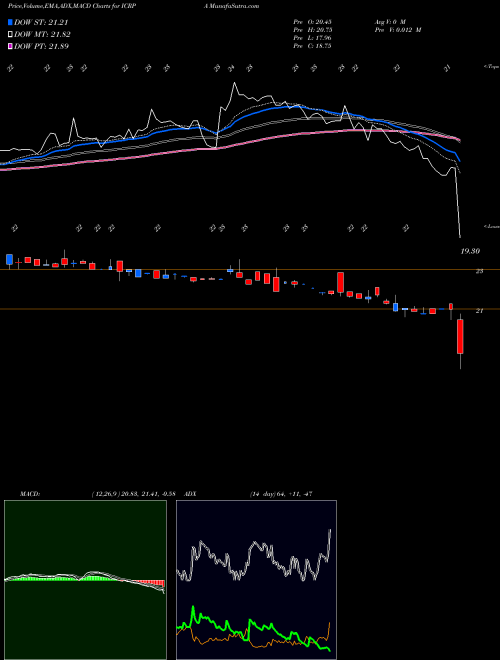
Task: Click the 21 price level label
Action: [479, 311]
